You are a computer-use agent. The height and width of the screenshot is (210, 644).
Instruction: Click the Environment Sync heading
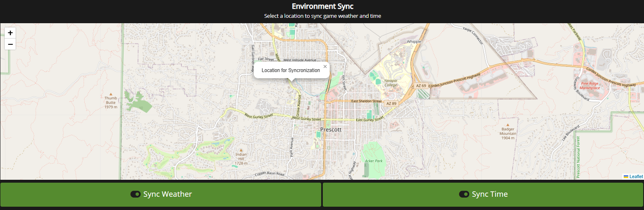click(x=322, y=6)
